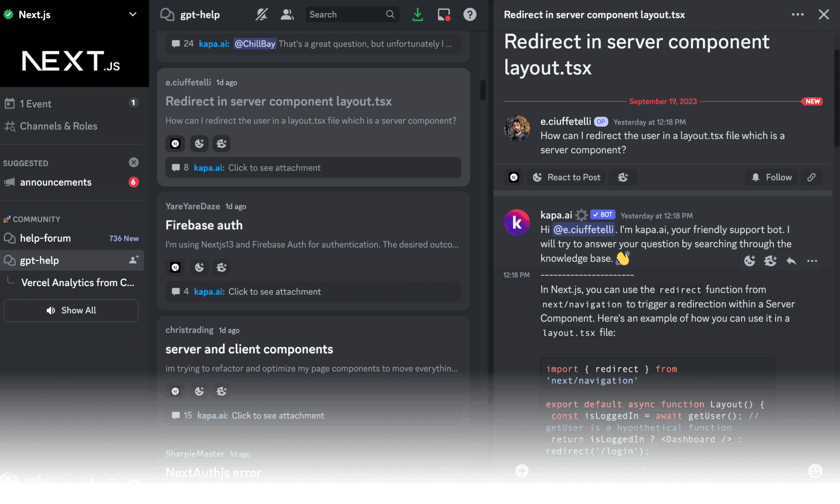Screen dimensions: 840x504
Task: Click @e.ciuffetelli mention in bot message
Action: [583, 230]
